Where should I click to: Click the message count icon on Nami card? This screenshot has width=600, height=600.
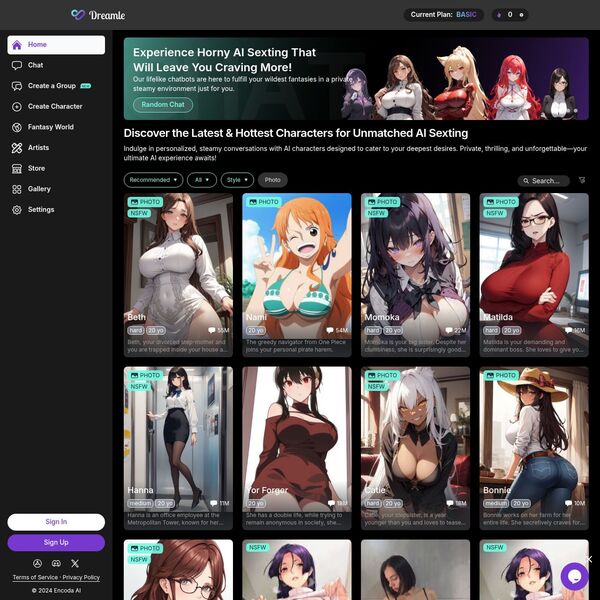pos(330,330)
